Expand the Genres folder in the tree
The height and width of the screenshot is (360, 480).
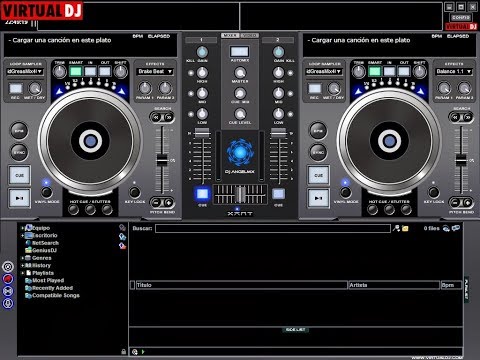pyautogui.click(x=22, y=258)
